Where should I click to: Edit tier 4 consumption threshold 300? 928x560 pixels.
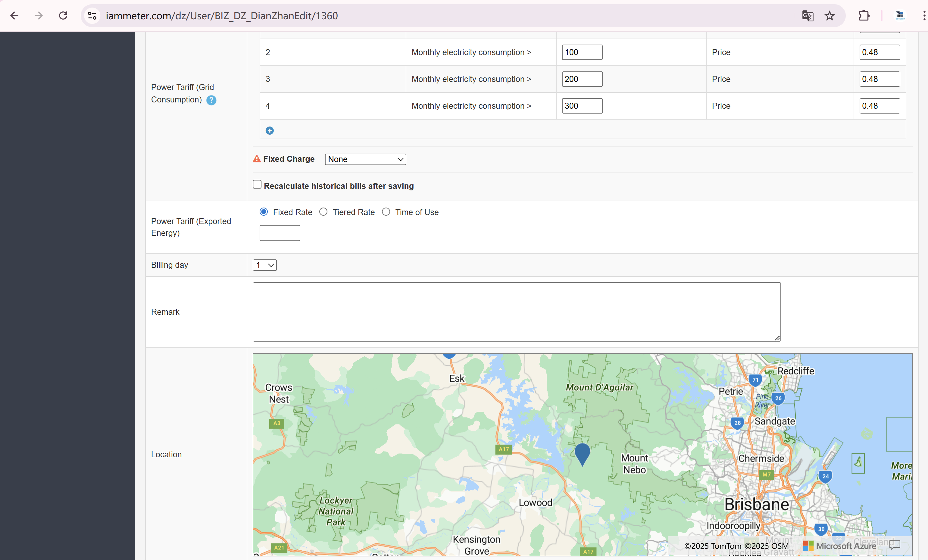tap(582, 106)
